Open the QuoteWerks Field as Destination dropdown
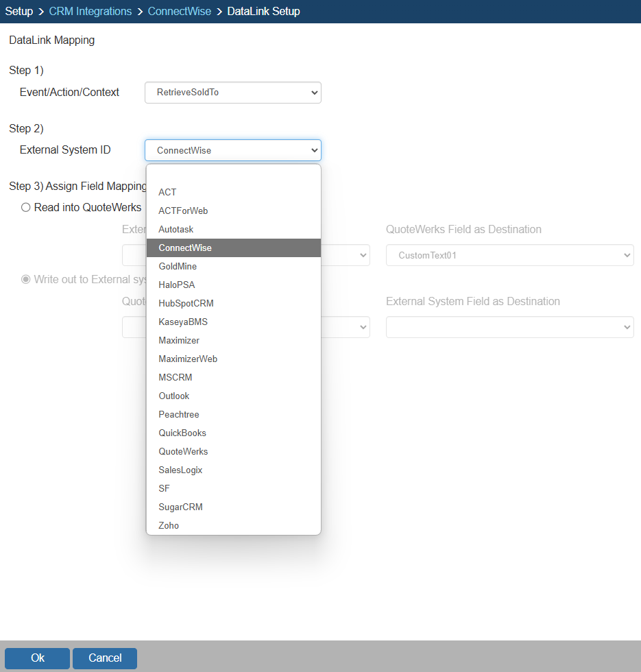Screen dimensions: 641x672 [x=509, y=256]
